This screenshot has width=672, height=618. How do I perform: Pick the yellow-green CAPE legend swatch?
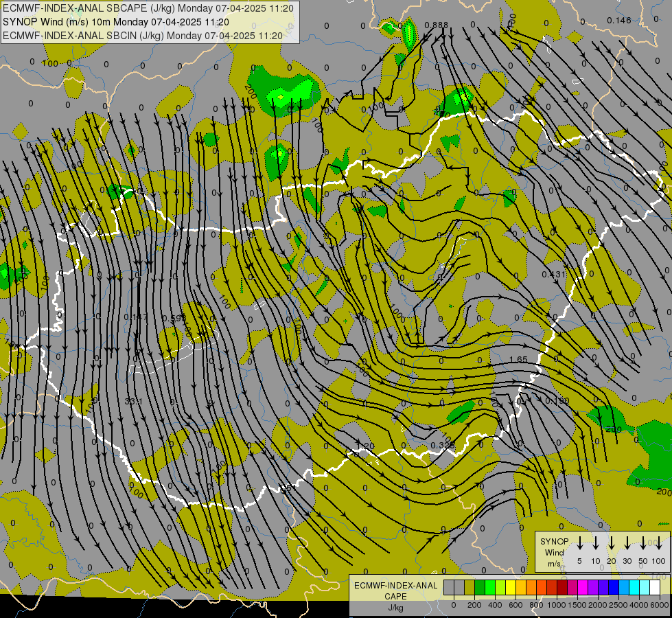pos(500,587)
